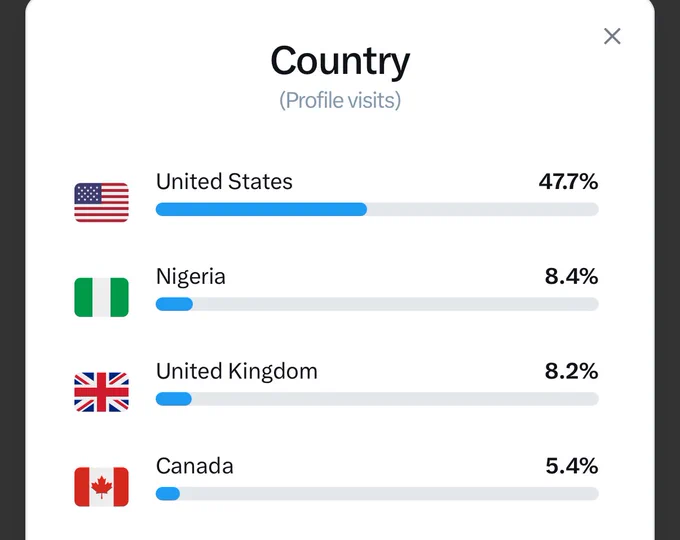Screen dimensions: 680x540
Task: Click the Canada progress bar fill
Action: 168,494
